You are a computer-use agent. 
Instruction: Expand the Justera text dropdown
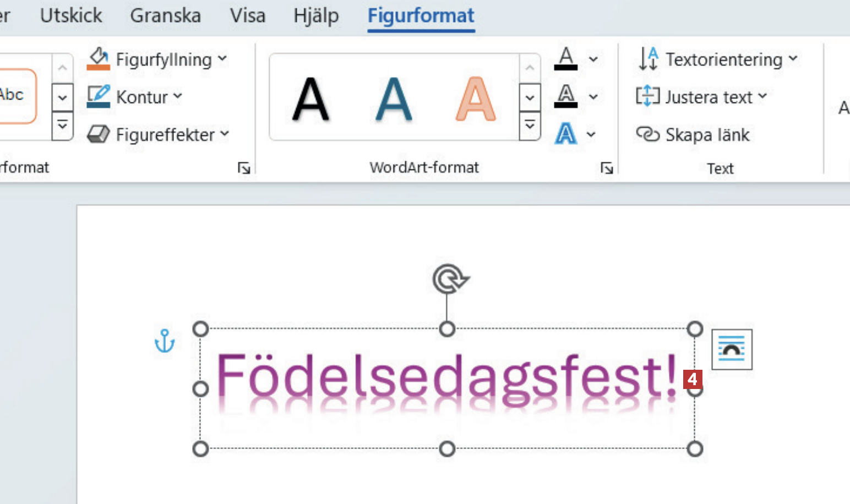762,96
